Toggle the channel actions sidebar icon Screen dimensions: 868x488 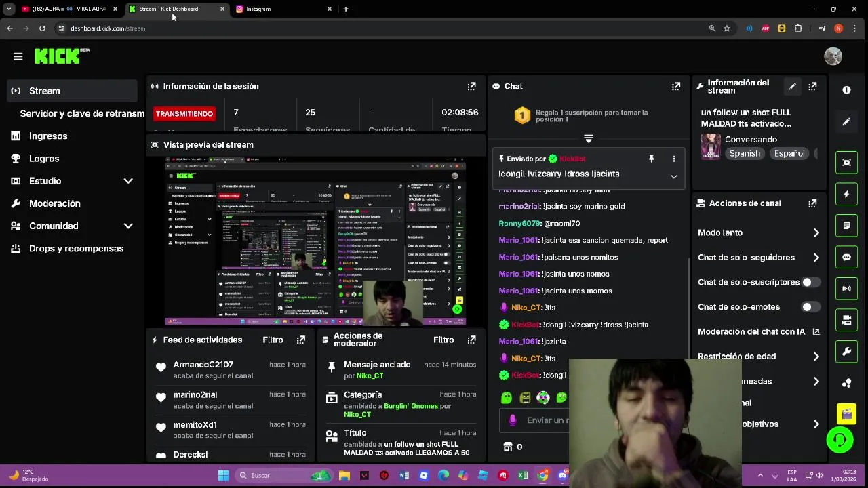tap(846, 321)
